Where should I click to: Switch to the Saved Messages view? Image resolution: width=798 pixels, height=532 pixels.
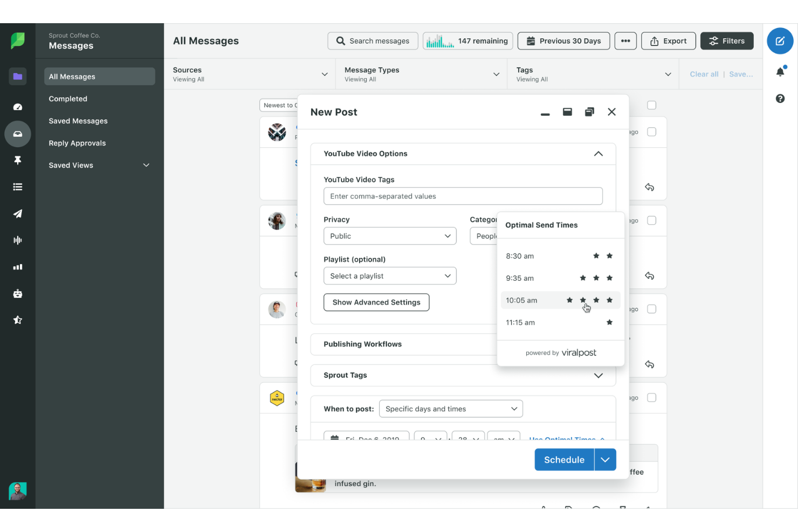pos(78,121)
